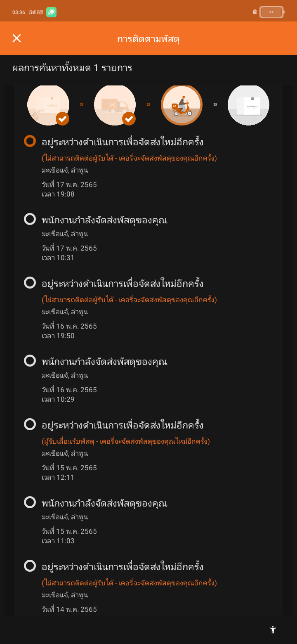Select the timeline marker for 16 พ.ค. 19:50
Screen dimensions: 297x644
(x=30, y=283)
